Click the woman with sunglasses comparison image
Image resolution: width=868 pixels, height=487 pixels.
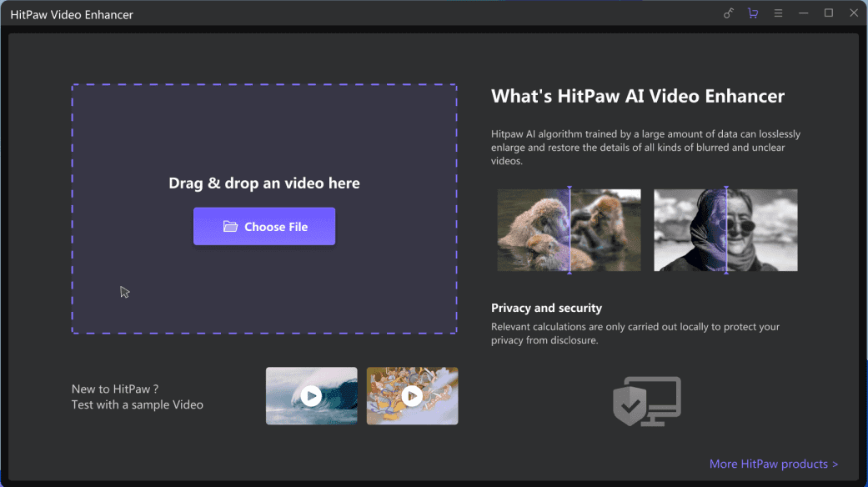tap(725, 230)
